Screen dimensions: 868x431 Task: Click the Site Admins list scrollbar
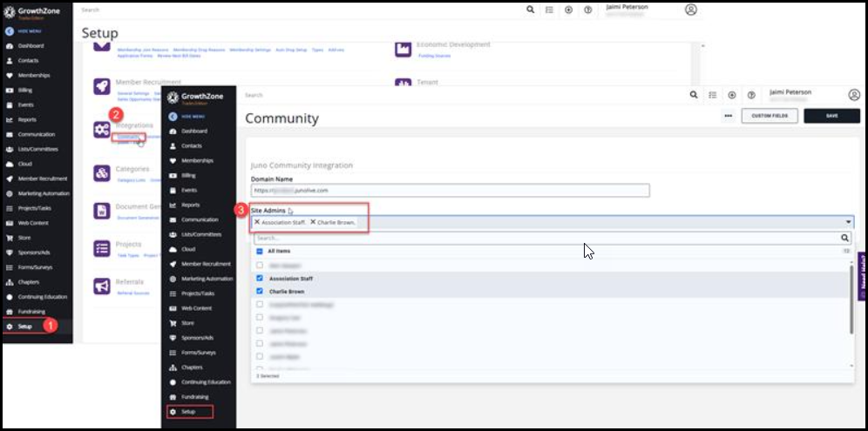tap(851, 300)
